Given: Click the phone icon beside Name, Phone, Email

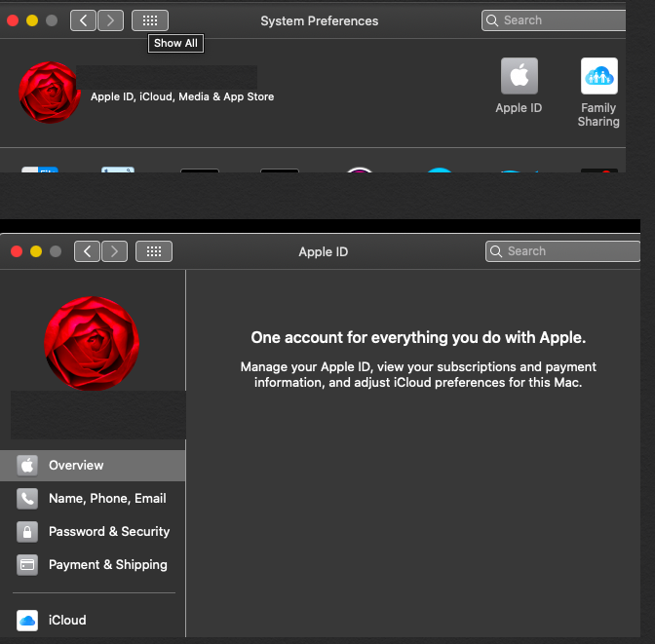Looking at the screenshot, I should (27, 498).
